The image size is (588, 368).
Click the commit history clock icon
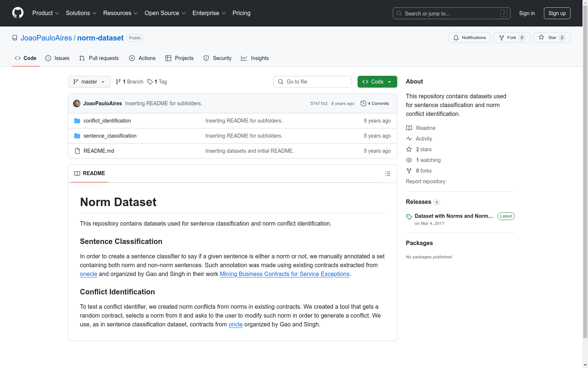[363, 103]
